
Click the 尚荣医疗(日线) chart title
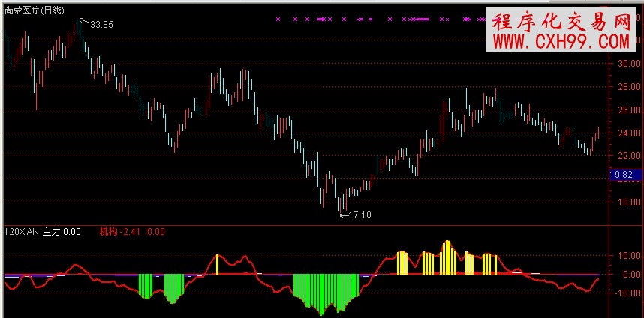(33, 10)
